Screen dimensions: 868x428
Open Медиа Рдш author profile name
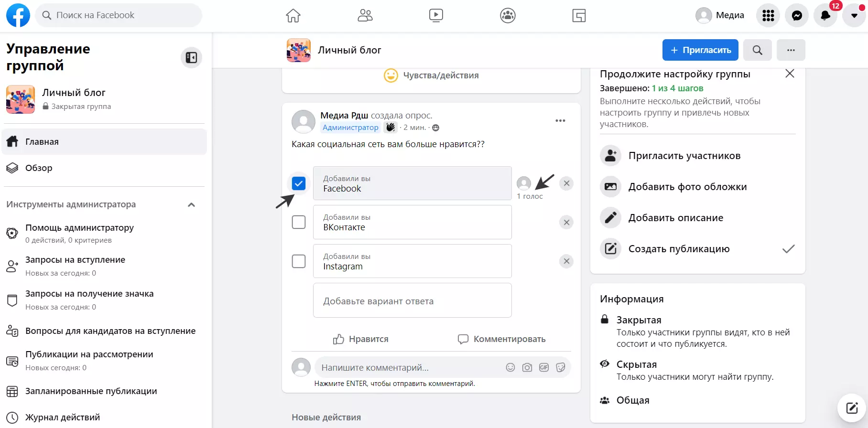point(344,116)
